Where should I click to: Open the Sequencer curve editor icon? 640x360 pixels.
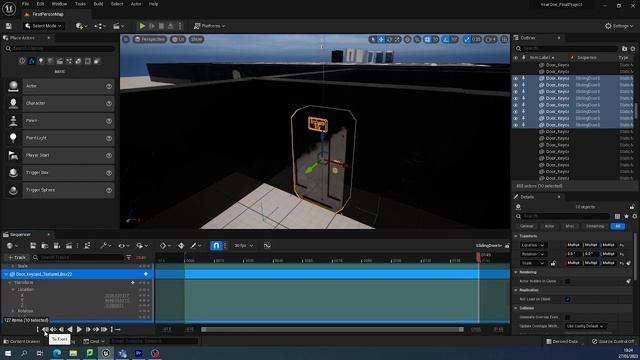click(x=267, y=245)
